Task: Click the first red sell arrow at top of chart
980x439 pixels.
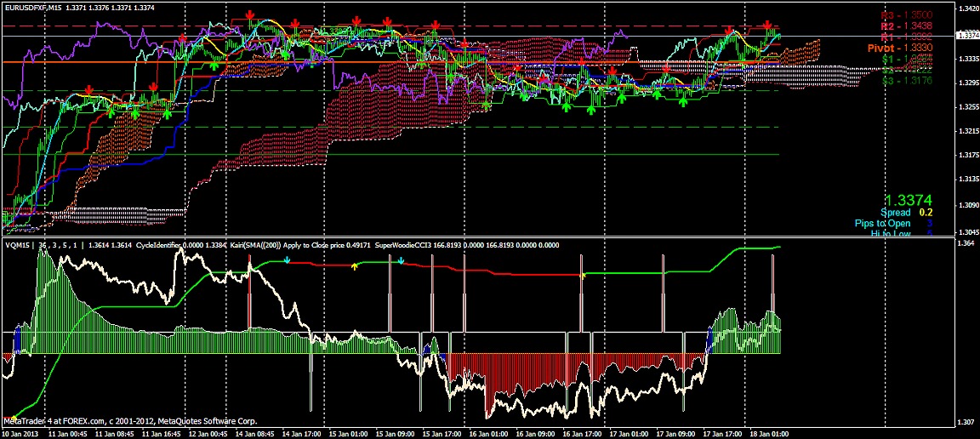Action: point(249,15)
